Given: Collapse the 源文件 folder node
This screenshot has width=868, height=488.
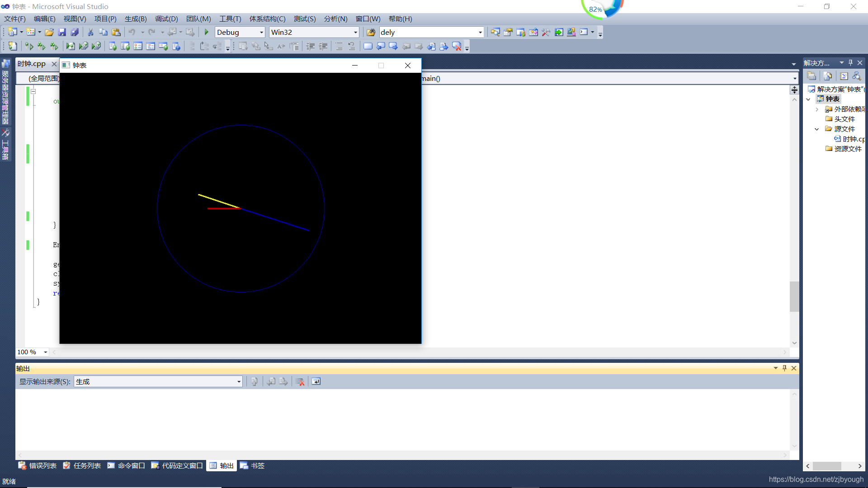Looking at the screenshot, I should coord(816,129).
